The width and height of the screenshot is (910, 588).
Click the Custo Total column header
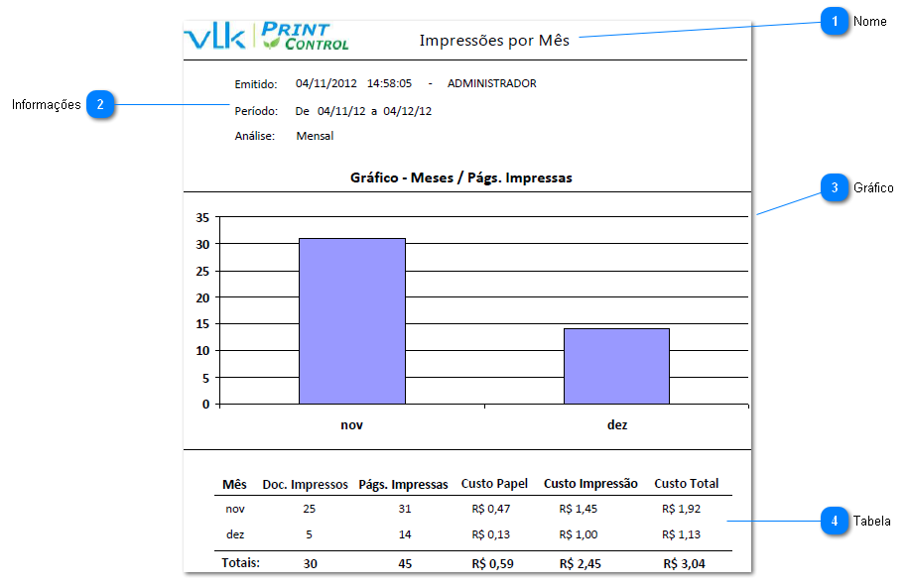[x=687, y=484]
